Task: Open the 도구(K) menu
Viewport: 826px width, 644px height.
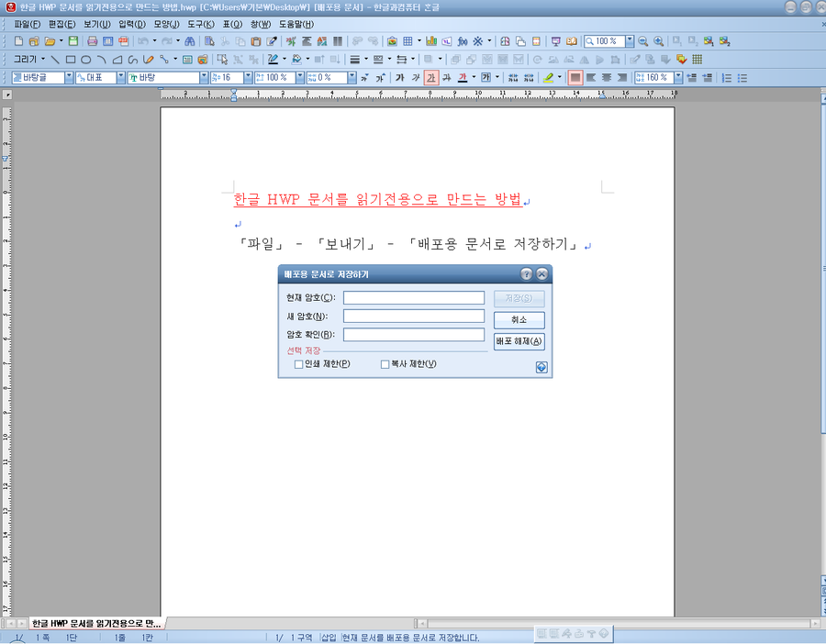Action: pos(201,24)
